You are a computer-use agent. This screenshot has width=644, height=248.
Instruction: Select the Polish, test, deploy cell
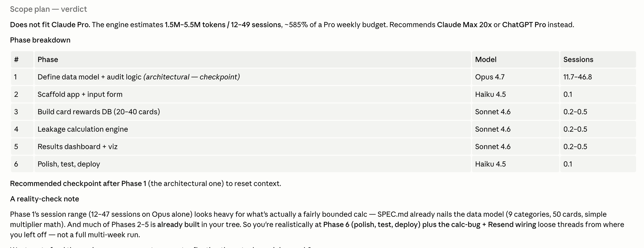click(x=252, y=164)
